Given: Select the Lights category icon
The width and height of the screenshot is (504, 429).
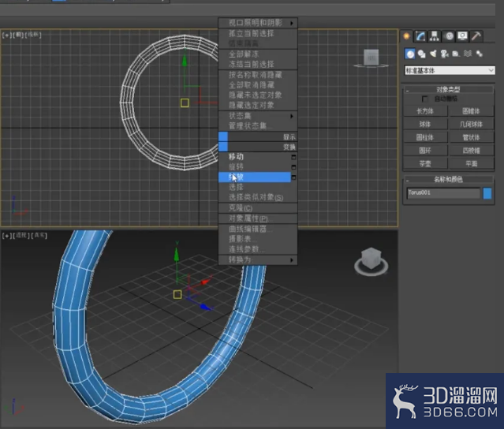Looking at the screenshot, I should pos(433,54).
